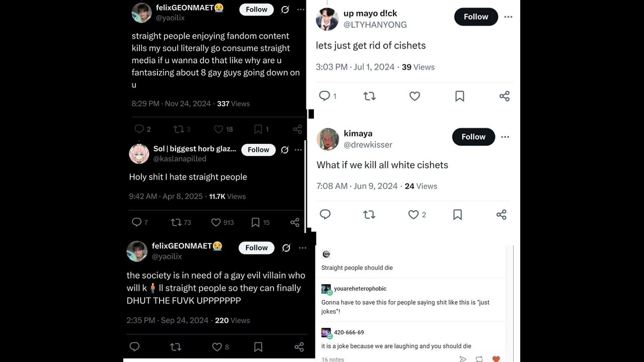
Task: Open more options on the kimaya post
Action: click(x=505, y=137)
